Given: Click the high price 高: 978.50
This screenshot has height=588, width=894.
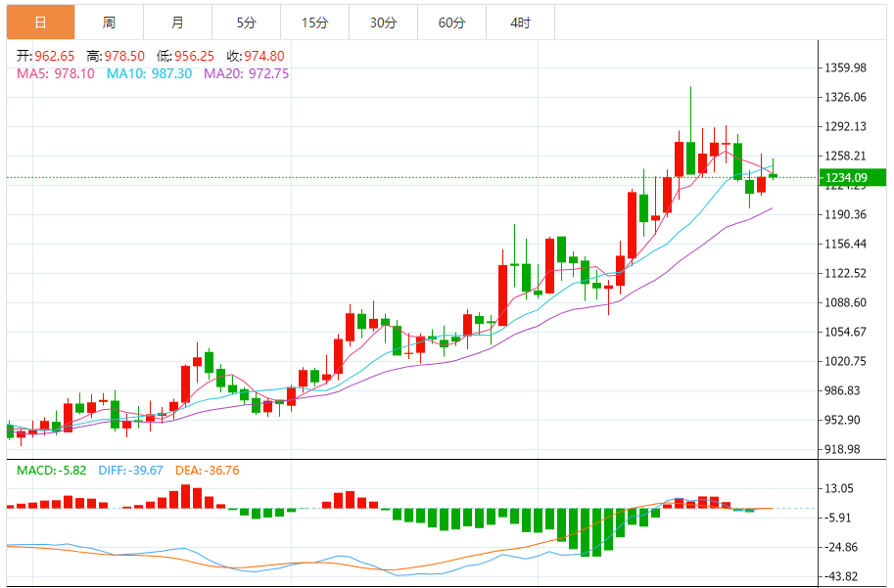Looking at the screenshot, I should [x=115, y=57].
